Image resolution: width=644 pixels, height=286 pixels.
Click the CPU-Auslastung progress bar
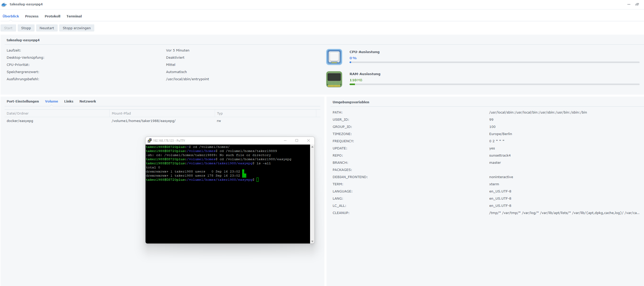click(494, 62)
